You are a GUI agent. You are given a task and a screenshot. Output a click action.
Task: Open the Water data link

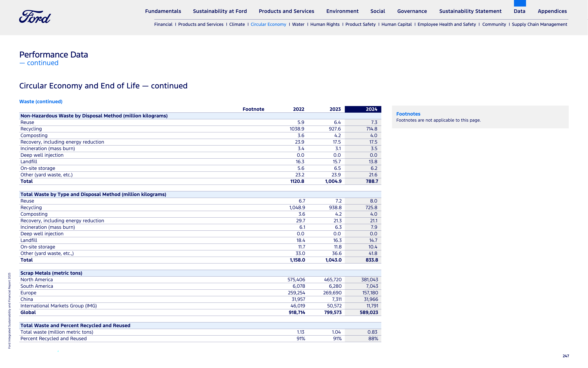point(298,24)
